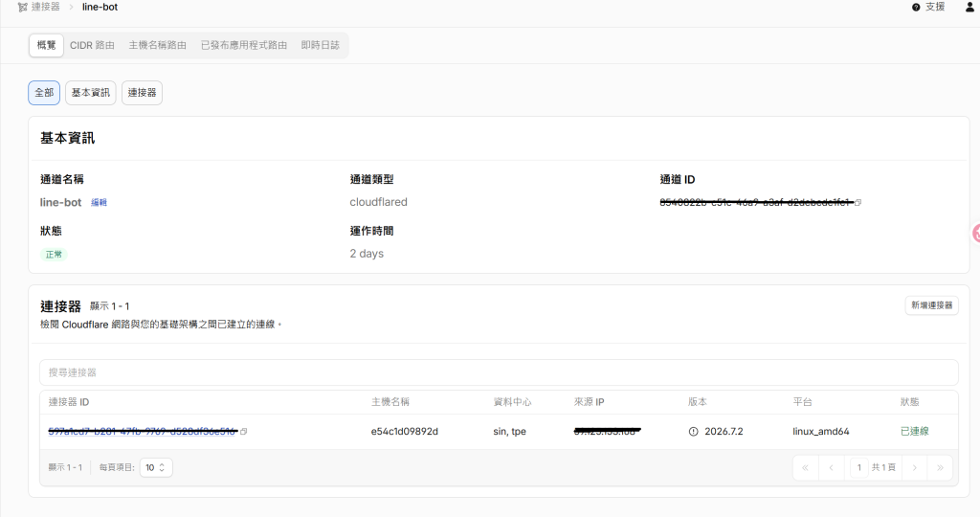Open the 連接器 breadcrumb link

pos(46,7)
